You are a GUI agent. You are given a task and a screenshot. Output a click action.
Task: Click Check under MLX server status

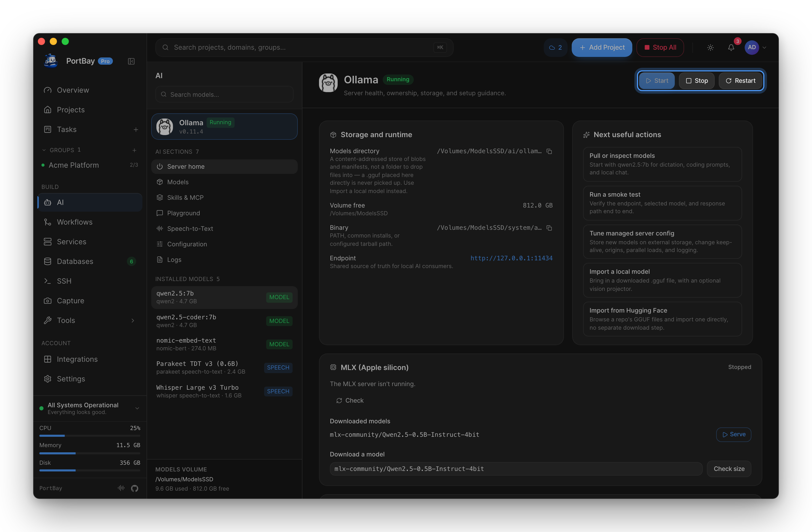(x=350, y=400)
